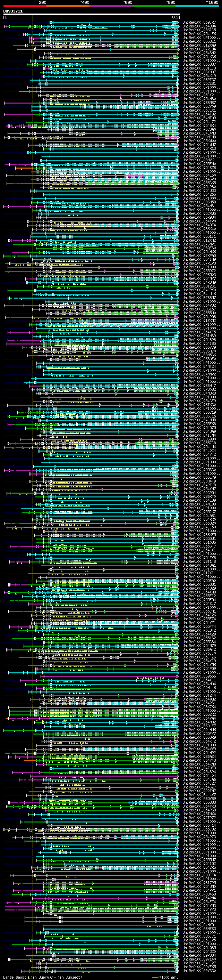Image resolution: width=222 pixels, height=980 pixels.
Task: Open the last hit UniRef100_A9V3G0
Action: (199, 971)
